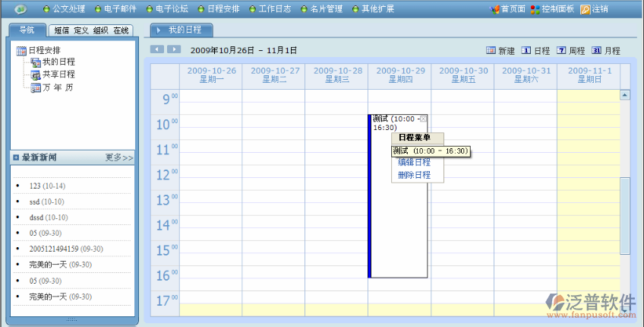The image size is (644, 327).
Task: Open news item 2005121494159 (09-30)
Action: coord(66,249)
